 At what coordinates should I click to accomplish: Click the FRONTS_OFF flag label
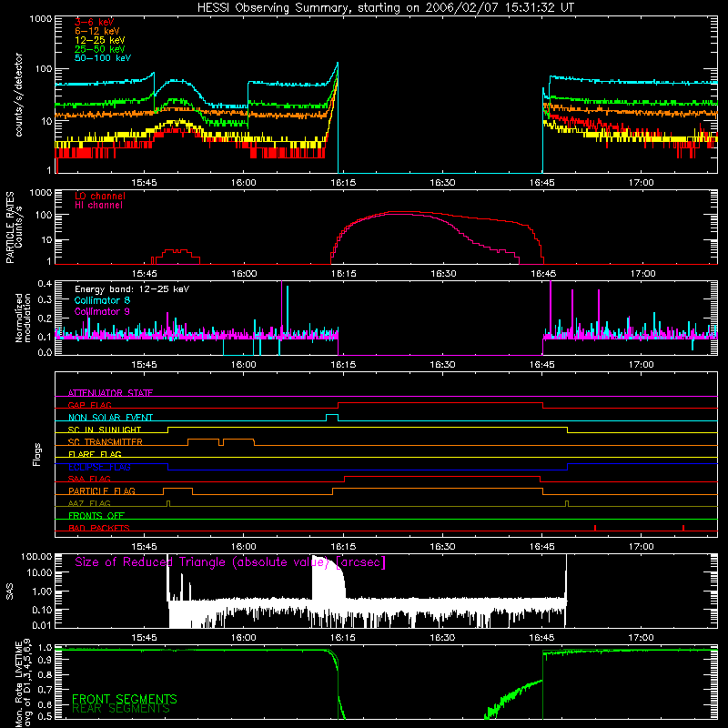pyautogui.click(x=96, y=516)
